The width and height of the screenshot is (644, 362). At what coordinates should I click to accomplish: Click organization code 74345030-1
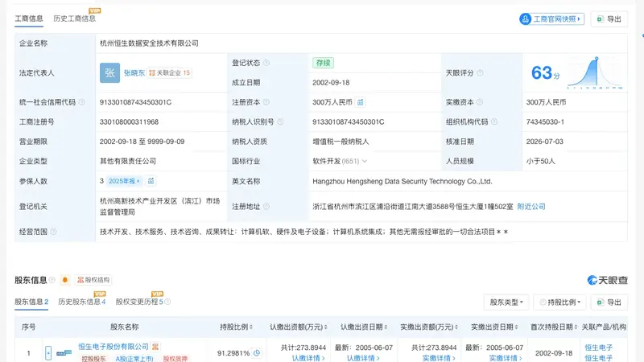point(545,122)
